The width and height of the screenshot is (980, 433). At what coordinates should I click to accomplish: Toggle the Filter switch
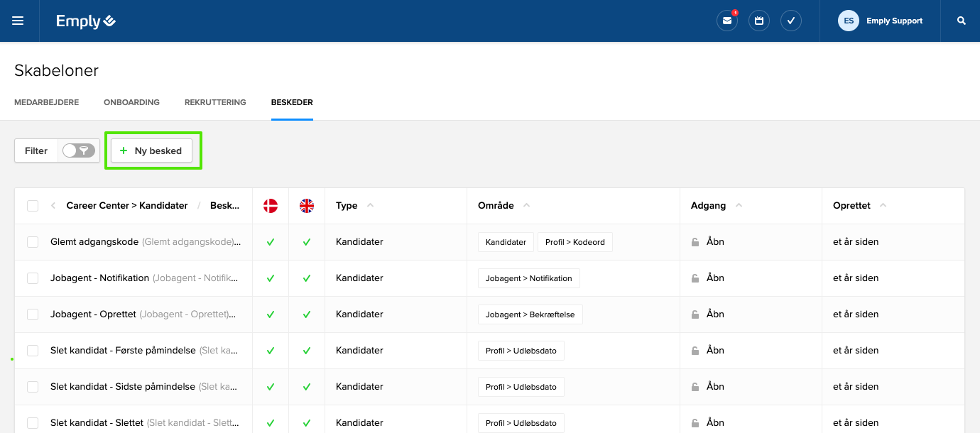78,150
